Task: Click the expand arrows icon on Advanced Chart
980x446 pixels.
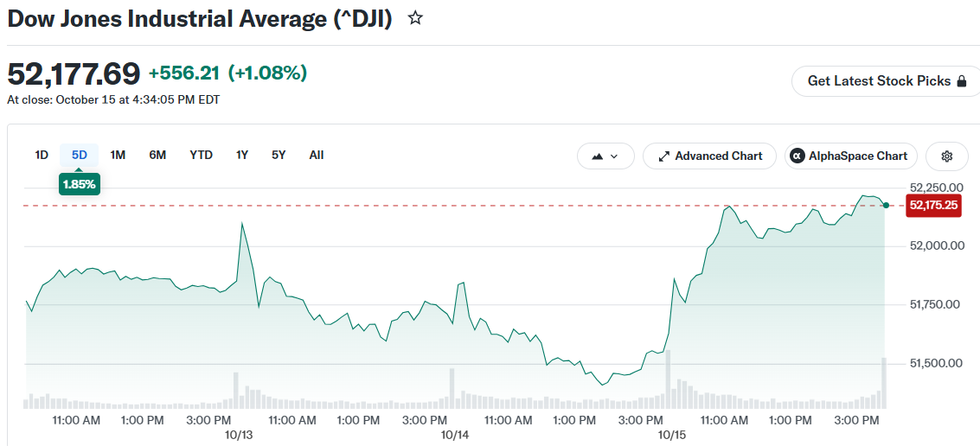Action: click(664, 156)
